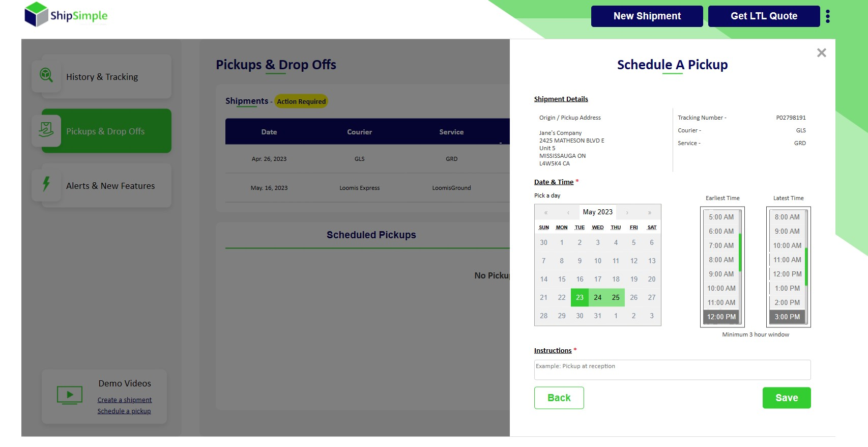Click the Alerts lightning bolt icon

(x=46, y=184)
